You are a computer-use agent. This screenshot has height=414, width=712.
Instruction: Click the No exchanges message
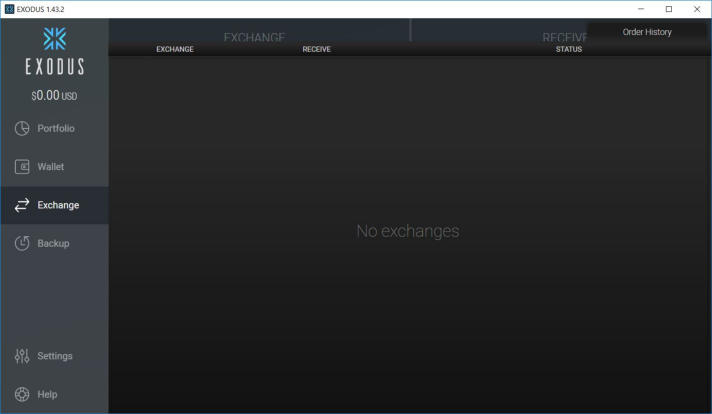point(408,231)
